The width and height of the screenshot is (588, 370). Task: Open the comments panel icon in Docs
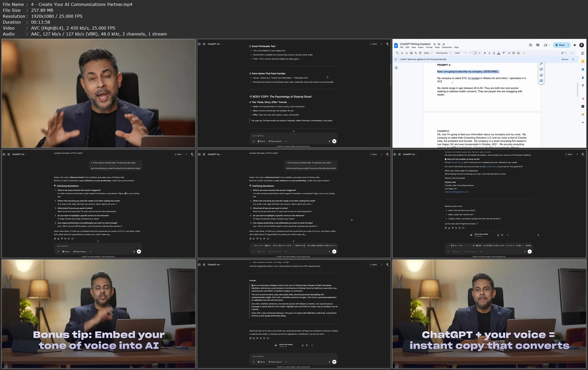[x=538, y=45]
